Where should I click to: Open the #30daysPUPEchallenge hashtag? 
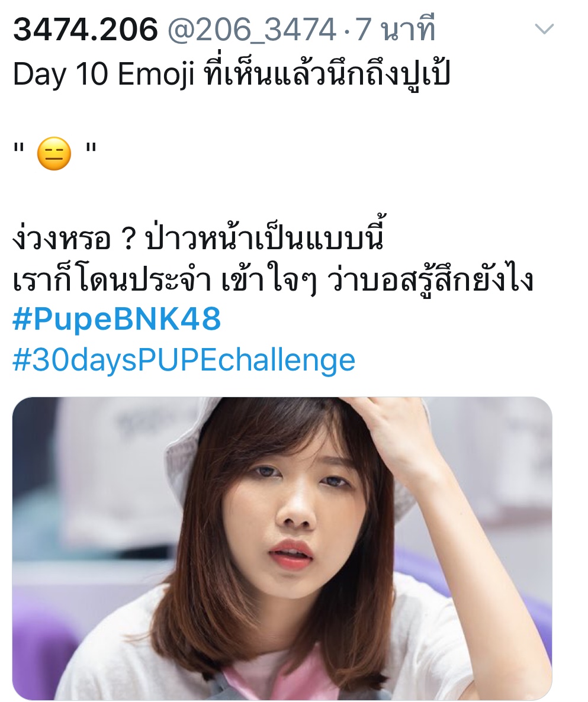click(184, 360)
